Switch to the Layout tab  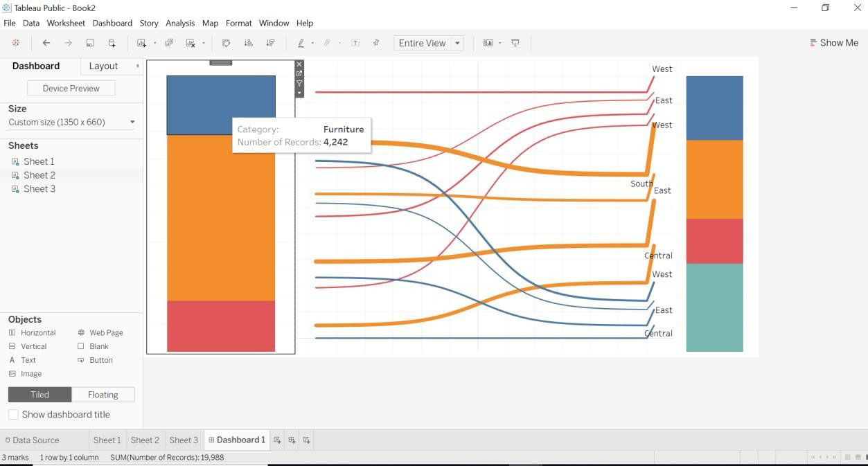point(103,66)
